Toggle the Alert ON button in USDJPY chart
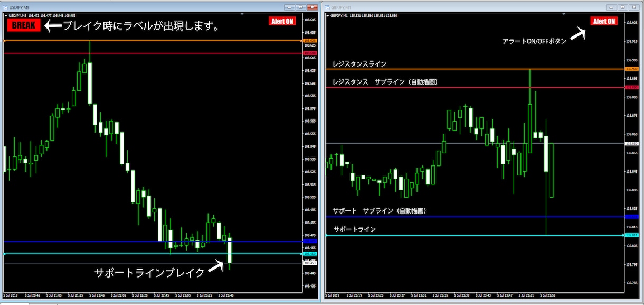 [282, 21]
